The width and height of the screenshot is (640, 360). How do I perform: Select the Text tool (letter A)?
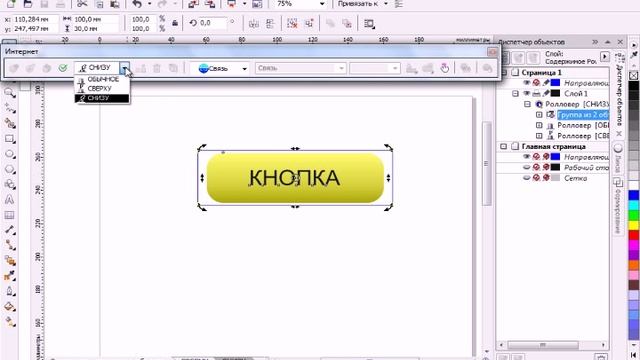[x=10, y=200]
